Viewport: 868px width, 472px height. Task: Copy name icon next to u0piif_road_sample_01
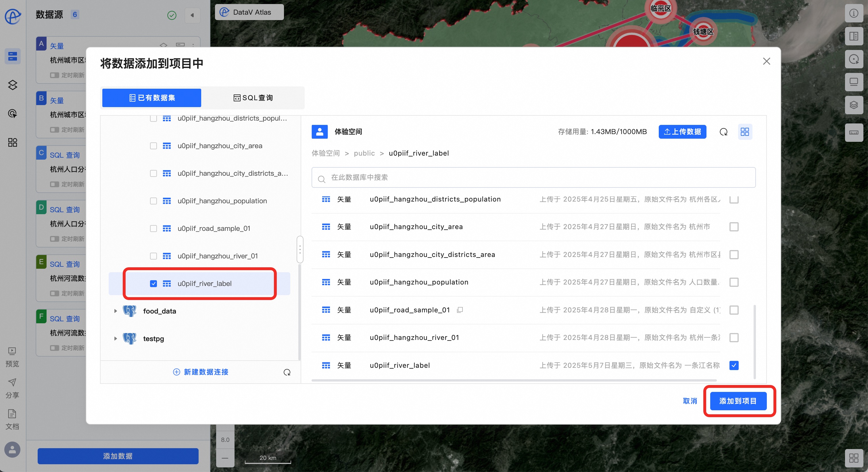(460, 310)
